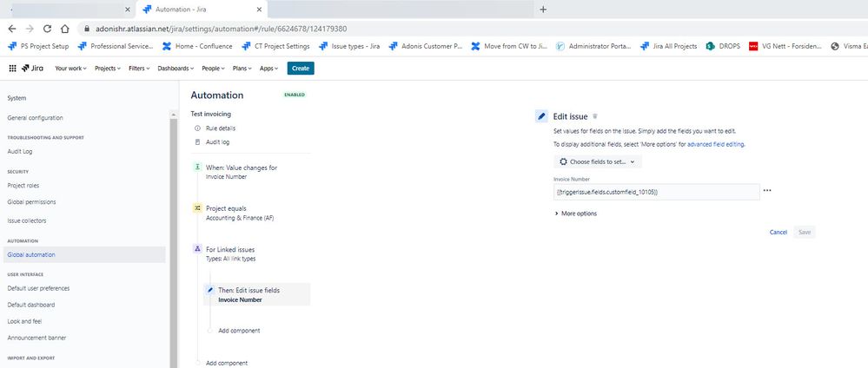Click the Jira logo in navigation bar
The width and height of the screenshot is (868, 368).
[x=32, y=68]
